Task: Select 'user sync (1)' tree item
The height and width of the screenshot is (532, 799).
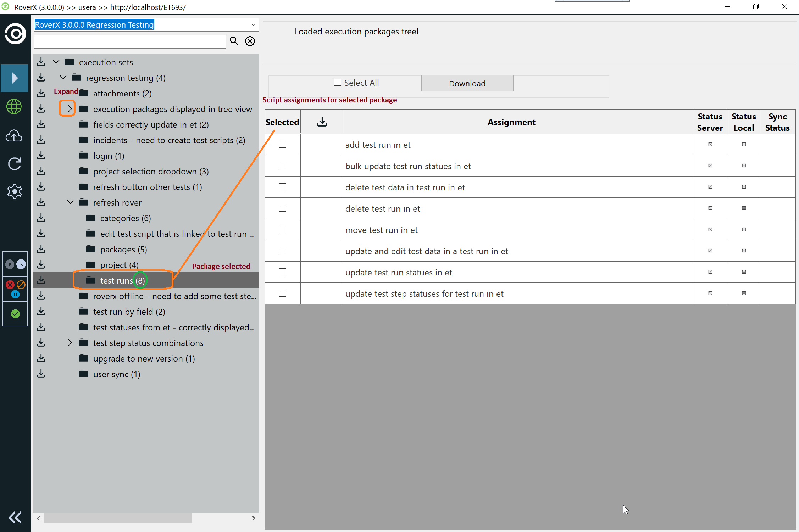Action: (x=117, y=374)
